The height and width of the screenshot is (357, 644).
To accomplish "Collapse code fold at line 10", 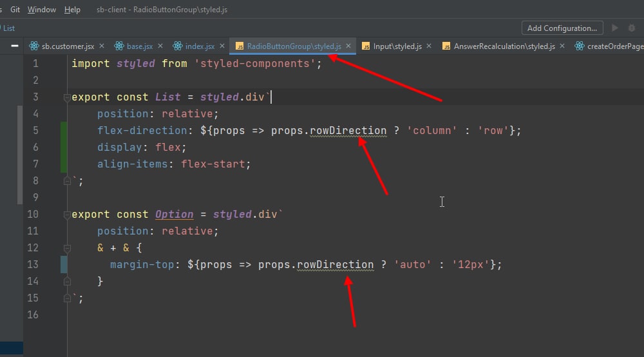I will click(67, 215).
